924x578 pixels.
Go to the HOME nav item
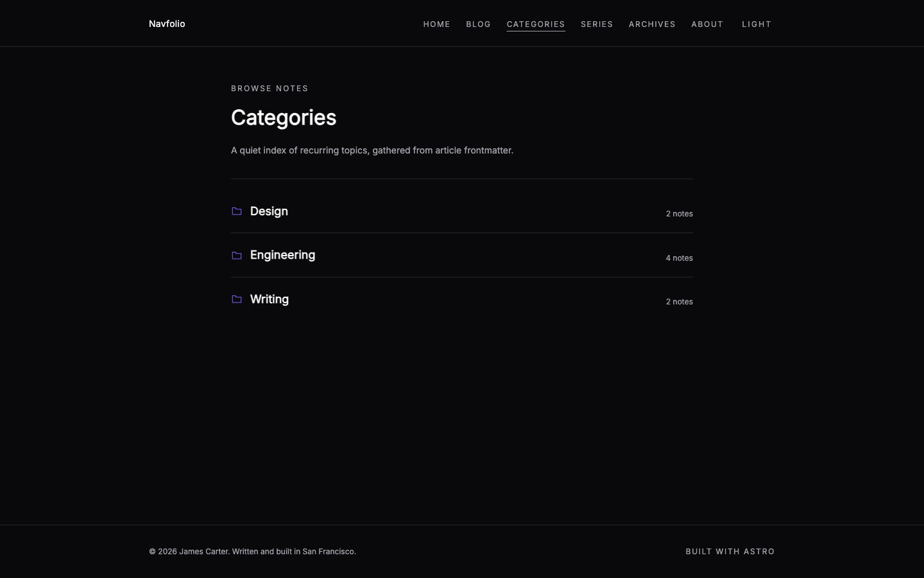click(437, 24)
